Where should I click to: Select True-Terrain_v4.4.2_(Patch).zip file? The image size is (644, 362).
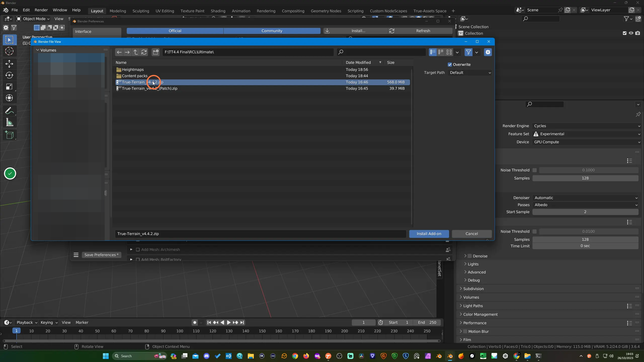coord(263,88)
